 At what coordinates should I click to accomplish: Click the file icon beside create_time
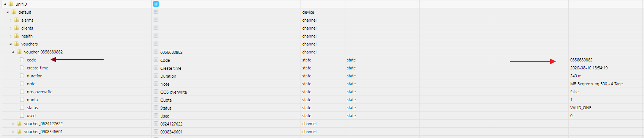tap(22, 68)
